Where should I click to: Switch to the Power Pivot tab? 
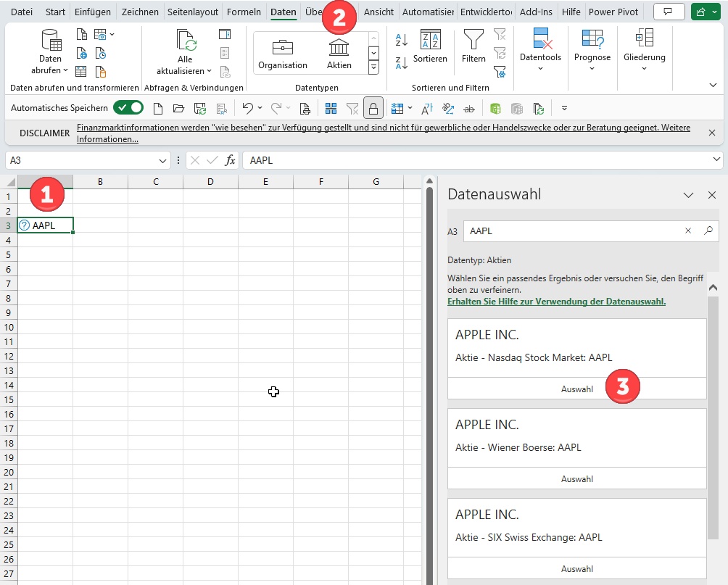(613, 12)
